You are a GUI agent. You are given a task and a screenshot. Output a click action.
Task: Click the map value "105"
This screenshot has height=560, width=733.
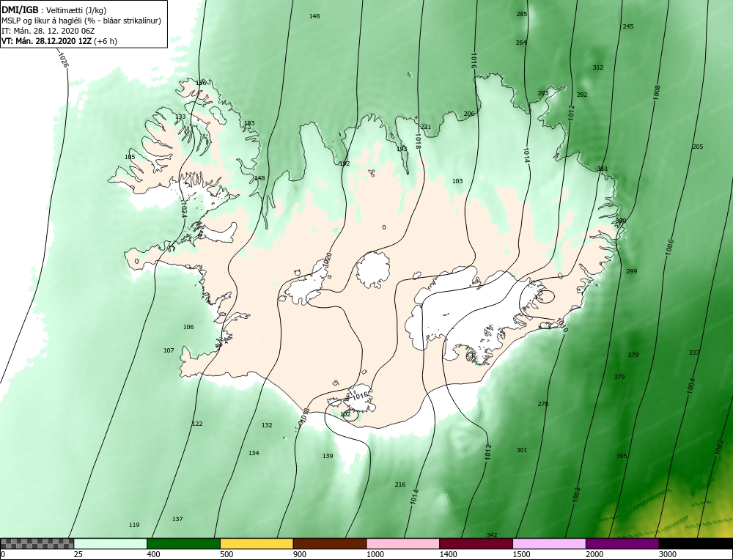click(130, 157)
